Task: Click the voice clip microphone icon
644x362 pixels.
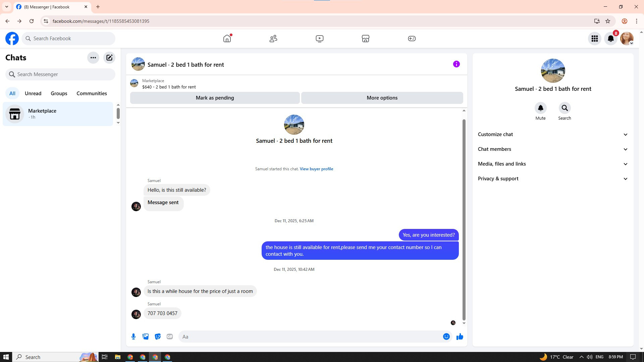Action: [133, 337]
